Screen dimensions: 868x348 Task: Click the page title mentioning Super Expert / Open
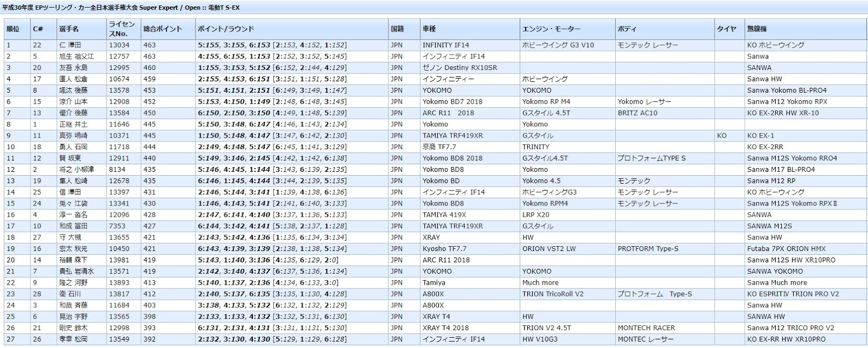point(121,8)
